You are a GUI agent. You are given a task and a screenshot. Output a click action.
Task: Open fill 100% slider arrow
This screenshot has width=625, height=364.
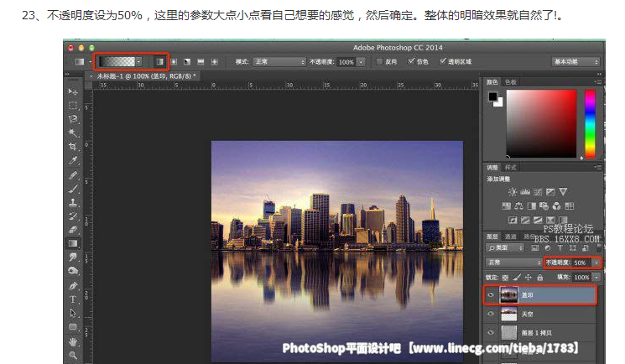point(596,277)
